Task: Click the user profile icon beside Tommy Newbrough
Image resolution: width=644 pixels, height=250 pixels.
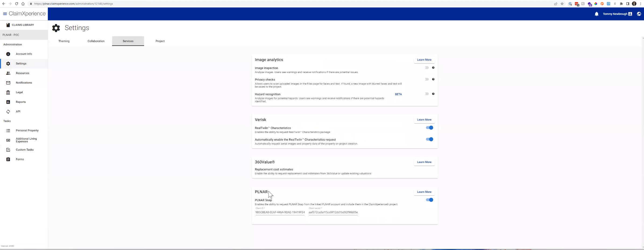Action: 630,14
